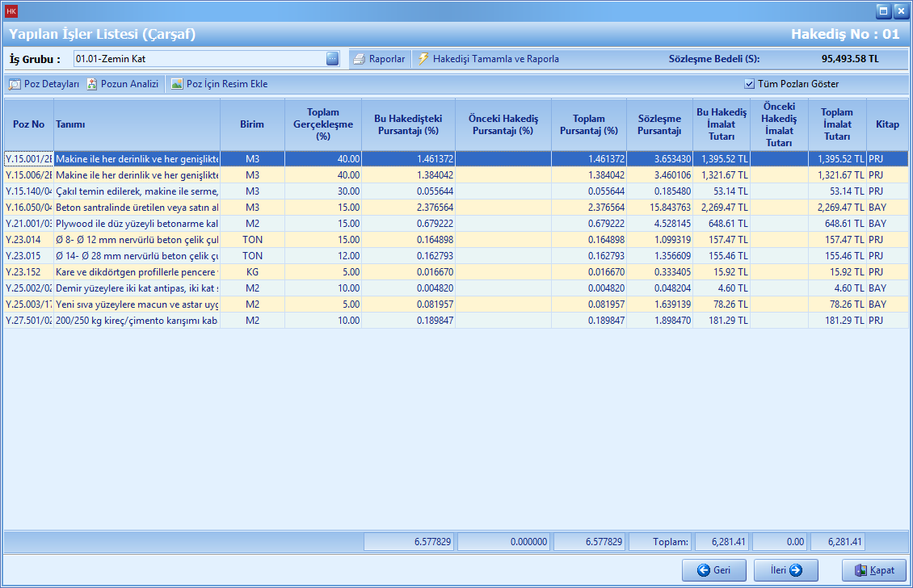Click the HK application icon in title bar
The height and width of the screenshot is (588, 913).
point(11,11)
